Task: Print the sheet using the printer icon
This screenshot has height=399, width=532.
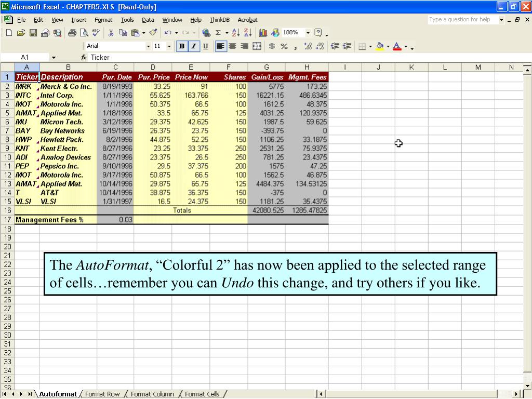Action: pyautogui.click(x=72, y=33)
